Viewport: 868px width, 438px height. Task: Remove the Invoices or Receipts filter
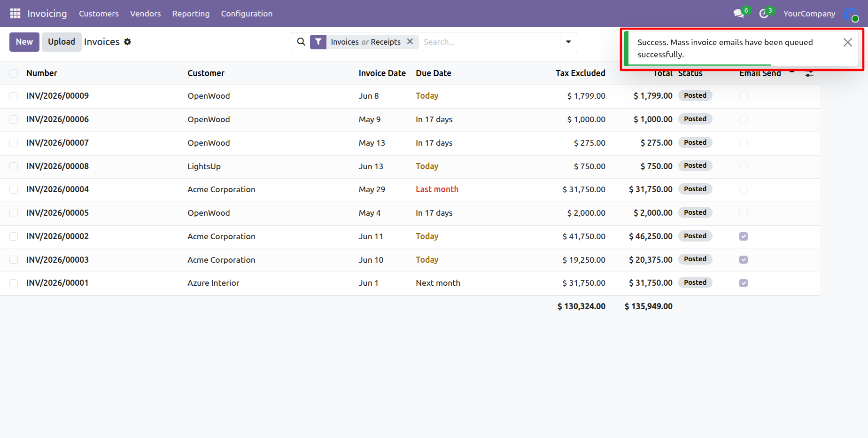coord(410,41)
